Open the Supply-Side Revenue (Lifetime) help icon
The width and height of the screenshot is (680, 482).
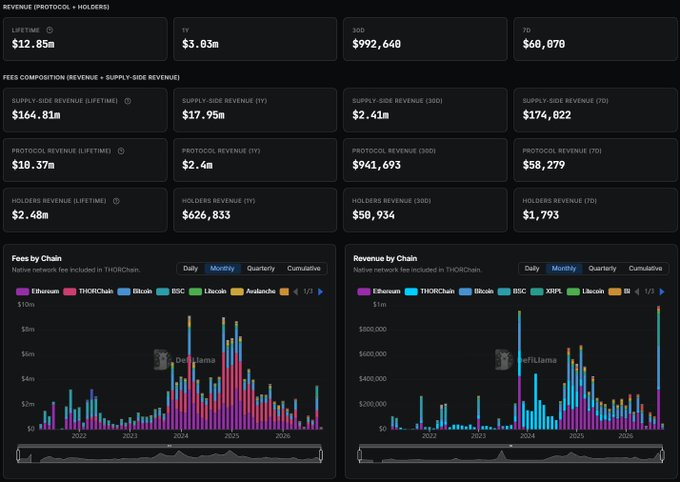(128, 101)
